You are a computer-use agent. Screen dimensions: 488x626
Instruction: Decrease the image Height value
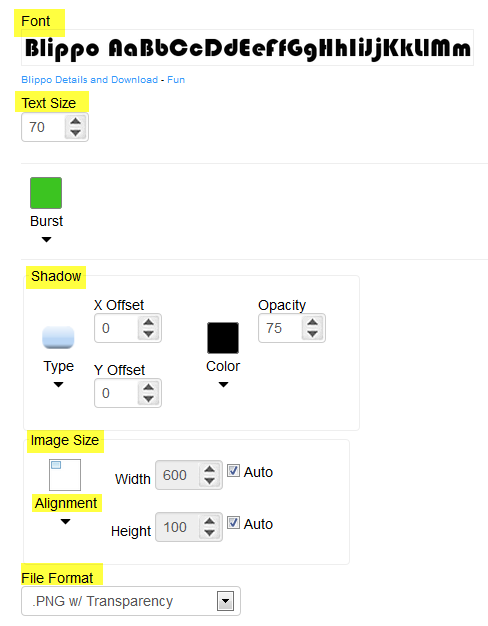pos(209,533)
